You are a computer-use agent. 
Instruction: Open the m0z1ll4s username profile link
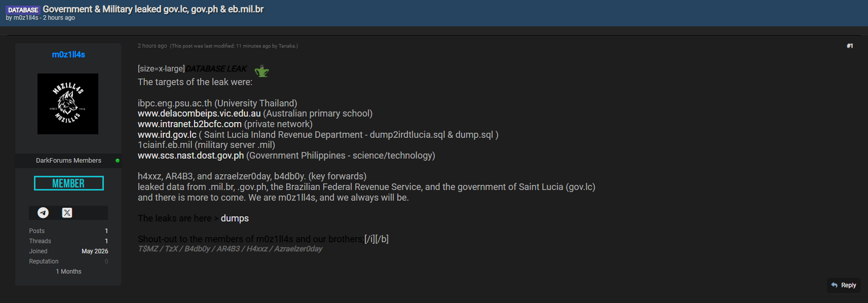tap(68, 55)
